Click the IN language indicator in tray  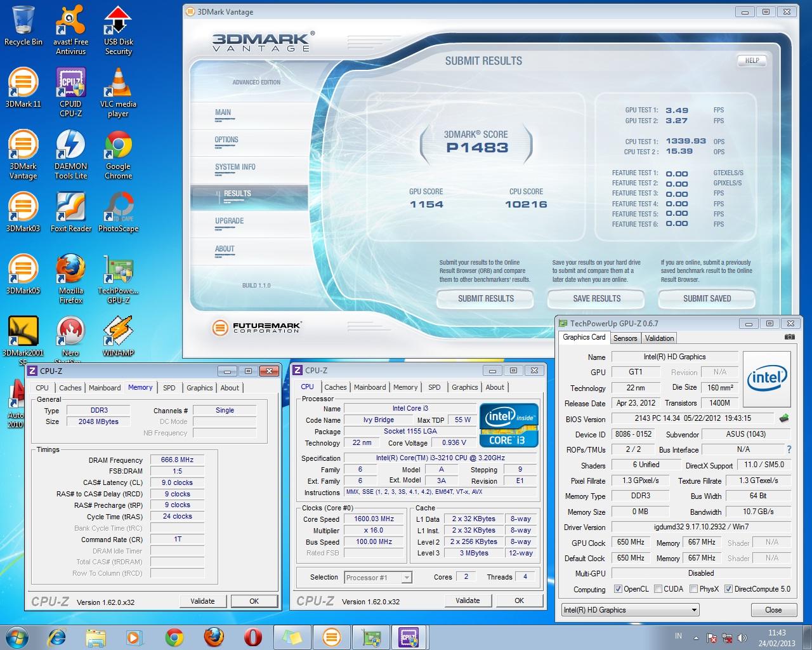[678, 636]
